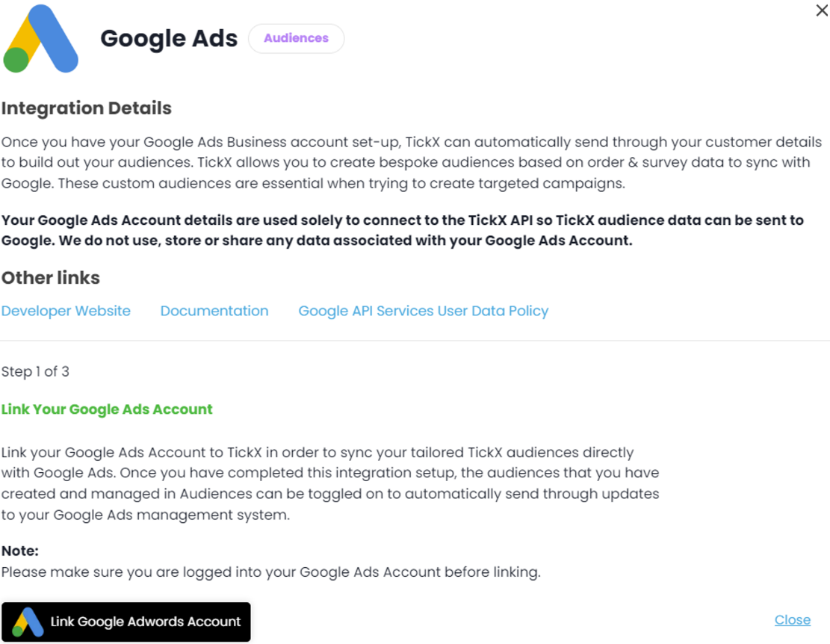830x644 pixels.
Task: Click the Other links section heading
Action: pyautogui.click(x=51, y=278)
